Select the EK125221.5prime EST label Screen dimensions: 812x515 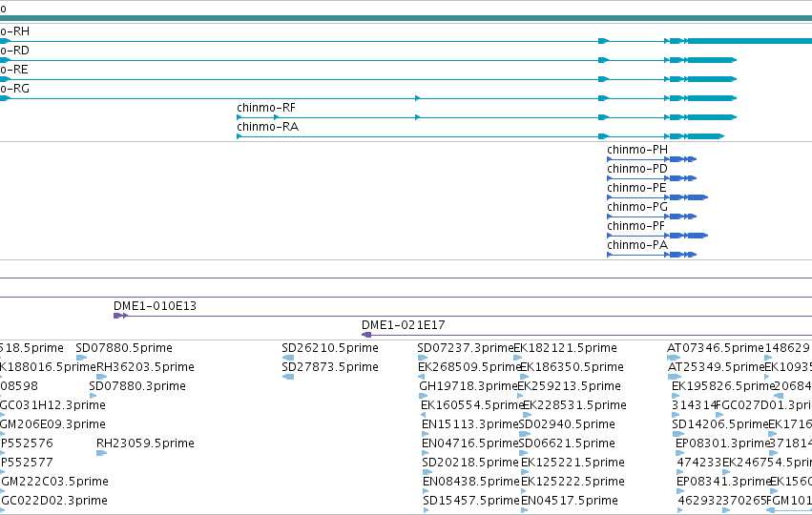(x=573, y=463)
